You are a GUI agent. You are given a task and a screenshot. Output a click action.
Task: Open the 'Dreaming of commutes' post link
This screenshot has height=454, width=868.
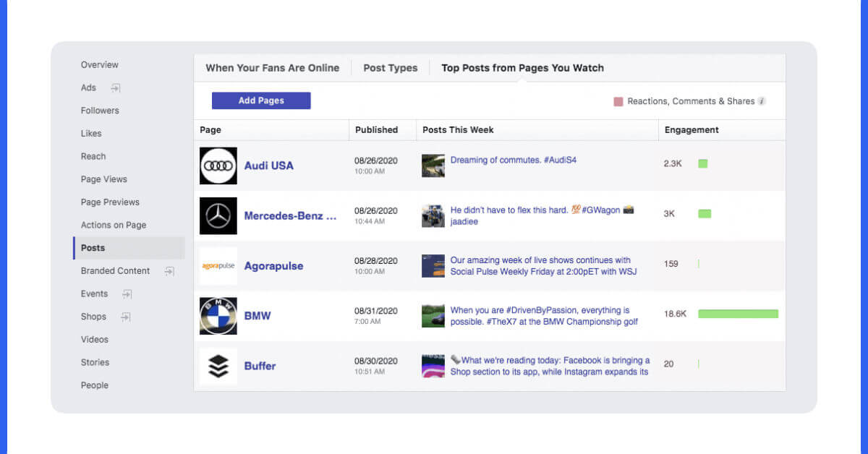click(514, 160)
